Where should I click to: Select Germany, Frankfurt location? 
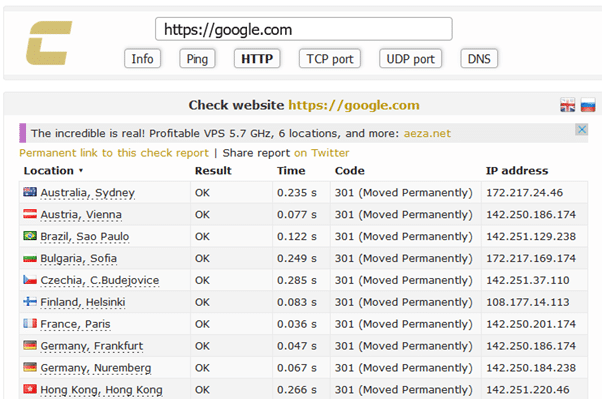tap(91, 346)
